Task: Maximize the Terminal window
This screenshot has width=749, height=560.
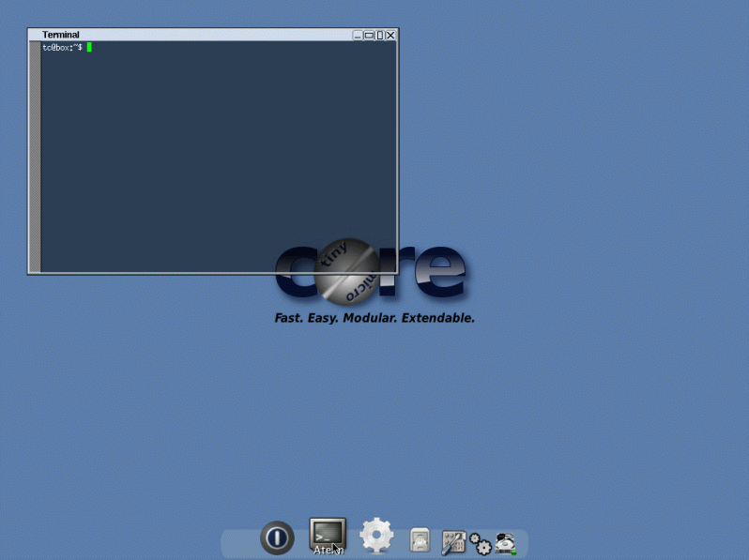Action: tap(369, 35)
